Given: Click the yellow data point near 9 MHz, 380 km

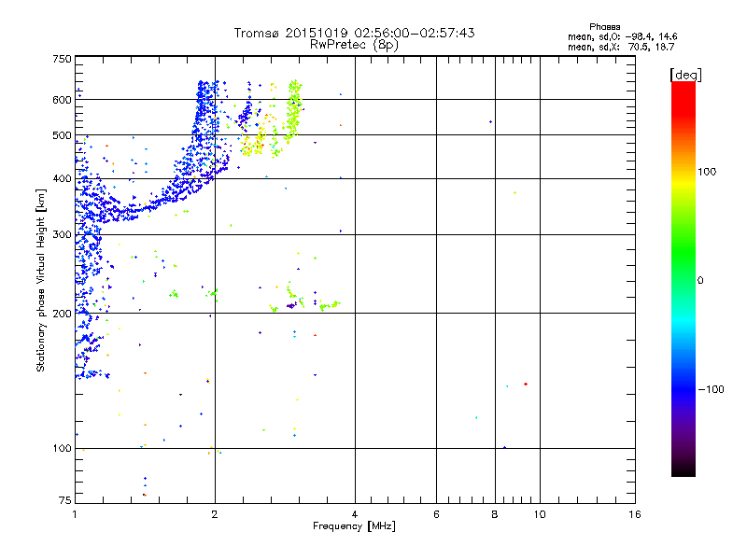Looking at the screenshot, I should 515,193.
